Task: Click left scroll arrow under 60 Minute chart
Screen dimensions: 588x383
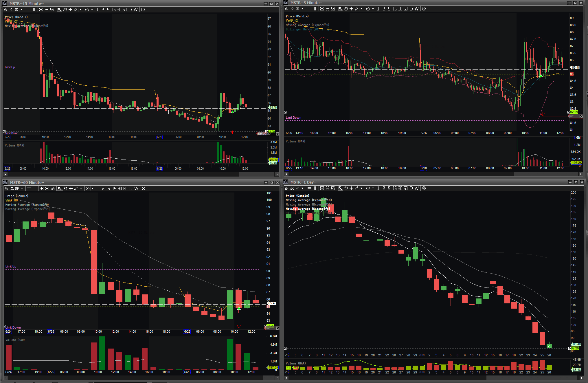Action: [6, 378]
